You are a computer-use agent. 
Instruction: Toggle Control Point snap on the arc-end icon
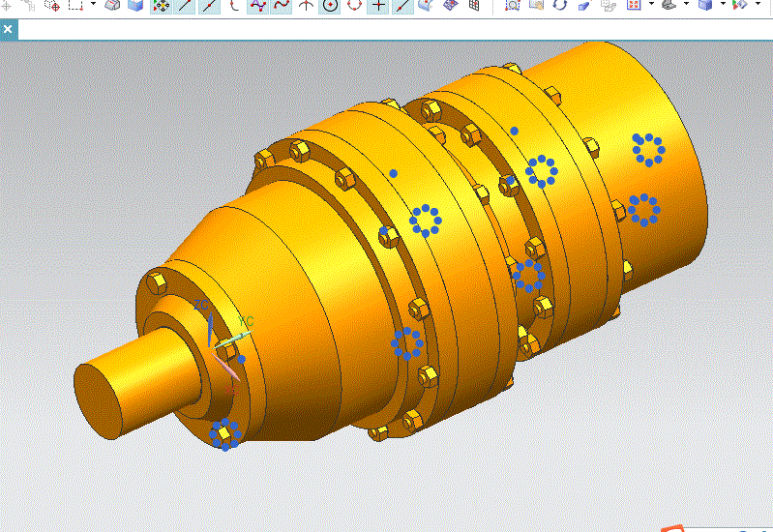click(234, 6)
